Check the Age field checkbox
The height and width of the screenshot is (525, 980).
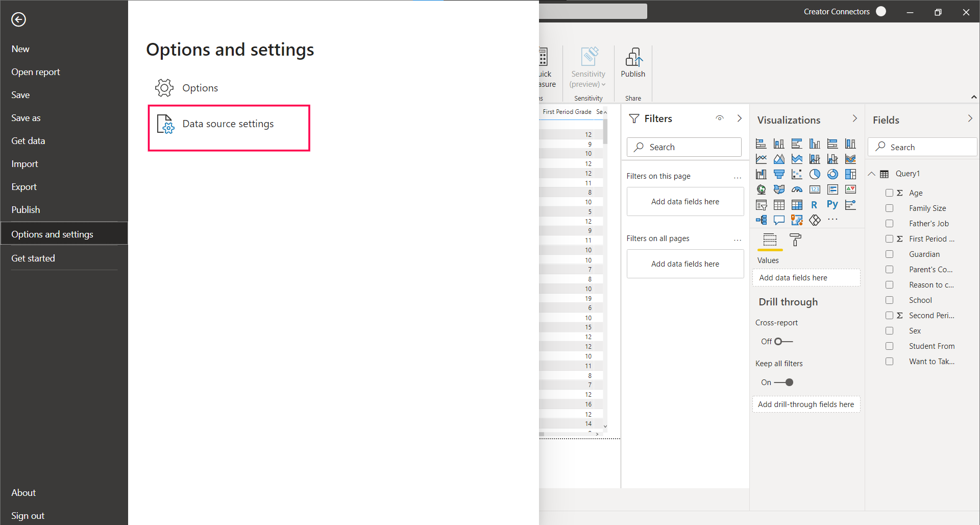889,193
